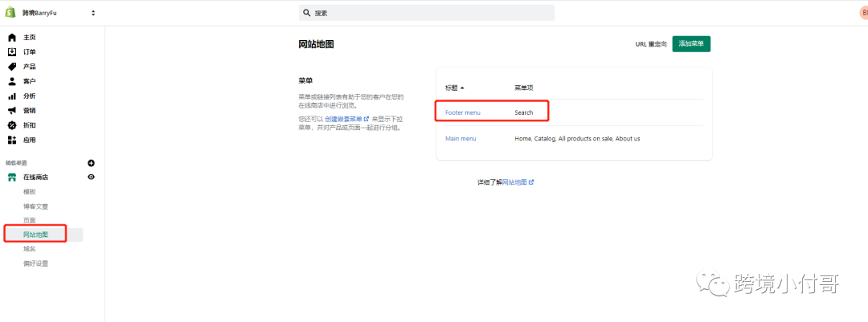Open the 折扣 menu item
Screen dimensions: 868x322
click(30, 125)
